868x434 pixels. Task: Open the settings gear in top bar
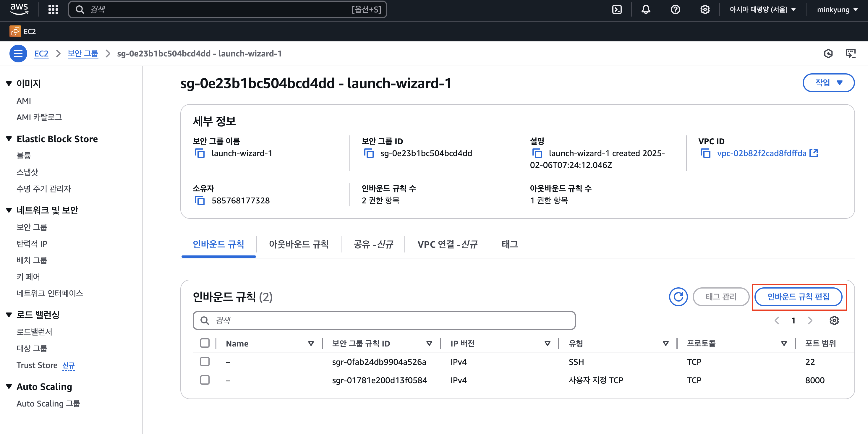pos(705,9)
